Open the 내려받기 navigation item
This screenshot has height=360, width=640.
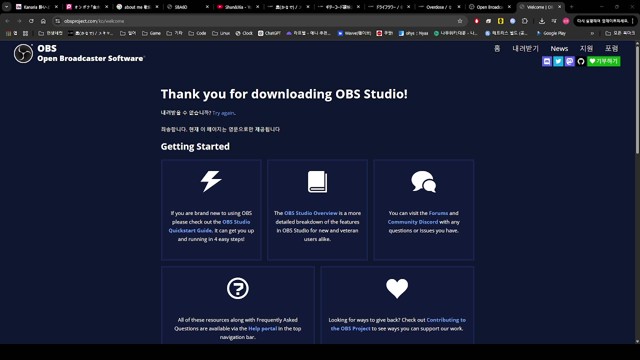[x=525, y=49]
